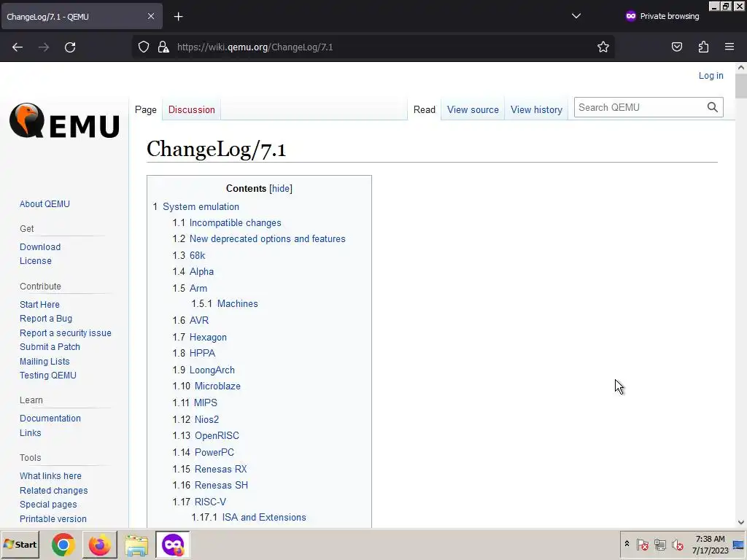Open the clock and date

[x=710, y=544]
